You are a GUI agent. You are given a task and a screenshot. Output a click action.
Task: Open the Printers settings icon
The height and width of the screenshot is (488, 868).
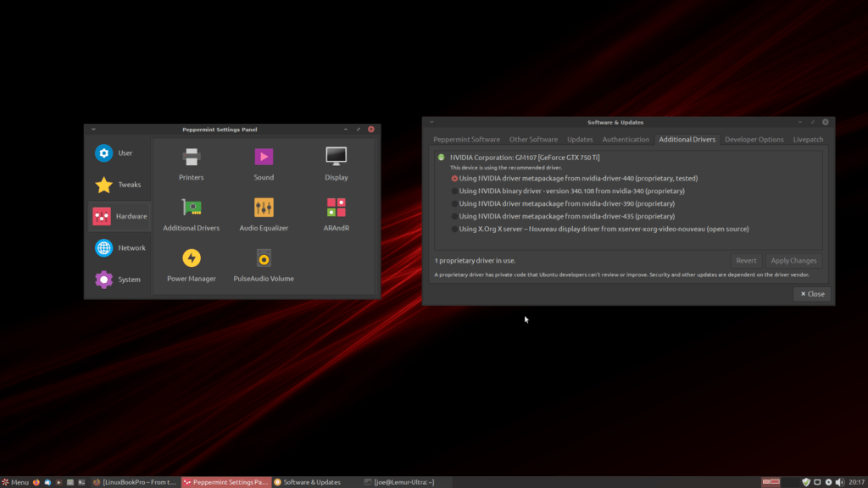click(191, 164)
